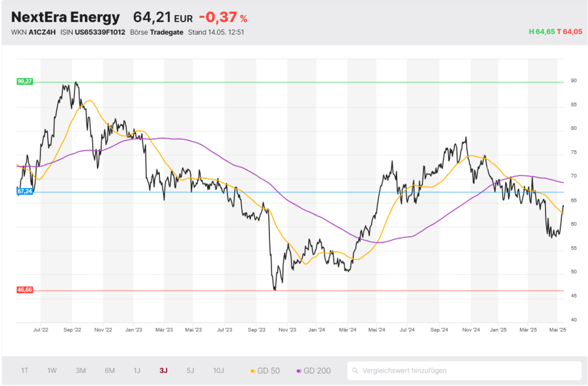Click the green 90,27 high price marker
The image size is (588, 386).
click(x=25, y=82)
